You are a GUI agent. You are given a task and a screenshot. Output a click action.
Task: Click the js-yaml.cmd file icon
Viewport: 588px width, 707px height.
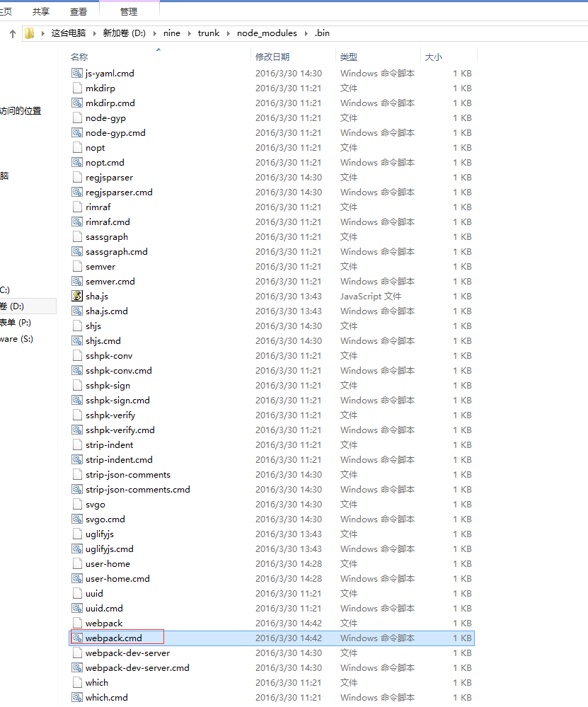coord(77,73)
